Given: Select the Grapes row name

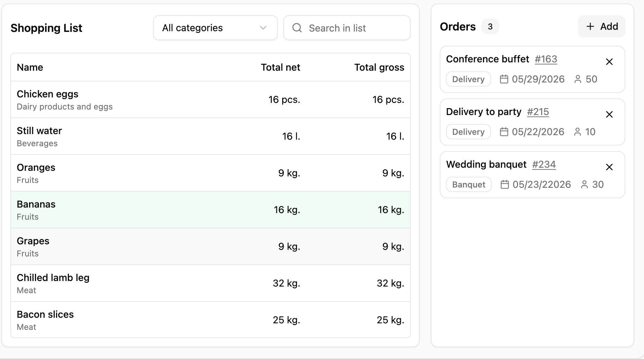Looking at the screenshot, I should tap(33, 241).
